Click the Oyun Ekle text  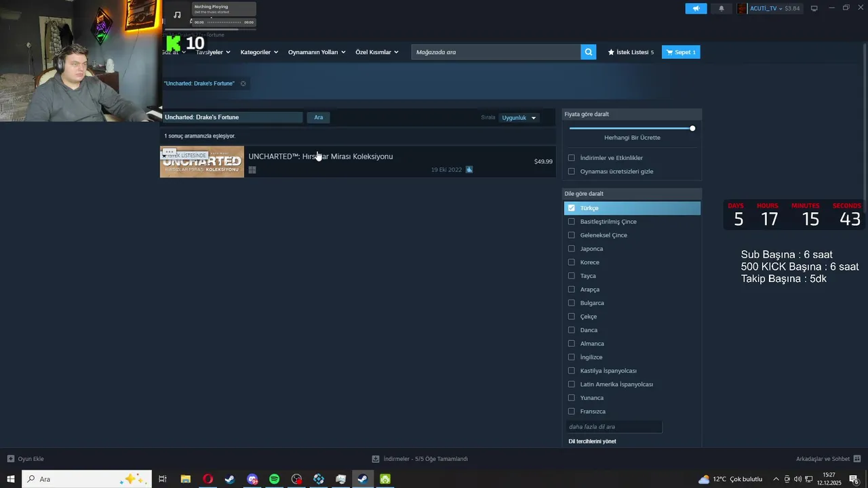(x=31, y=459)
